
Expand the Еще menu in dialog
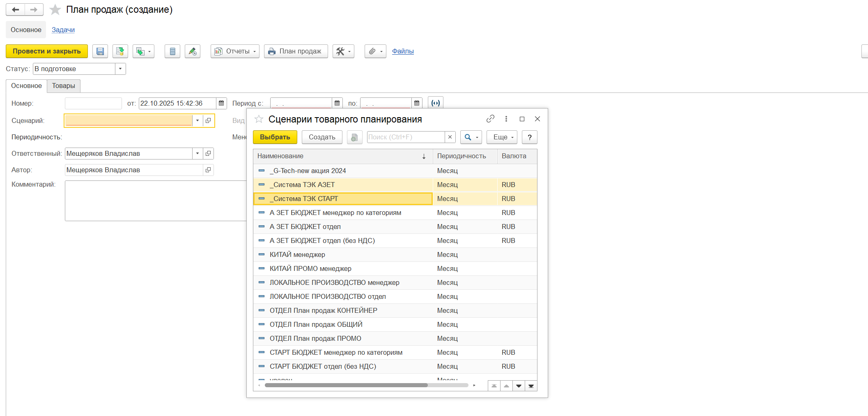(x=502, y=137)
